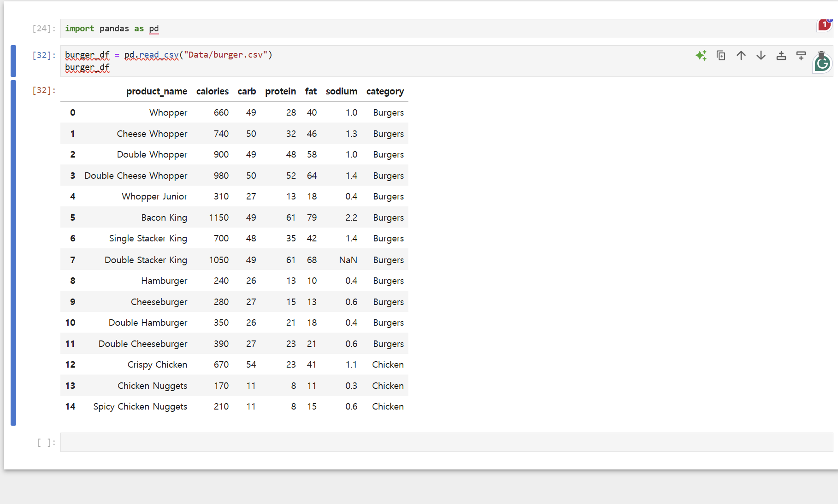Viewport: 838px width, 504px height.
Task: Click row index 14 in the dataframe
Action: pyautogui.click(x=70, y=406)
